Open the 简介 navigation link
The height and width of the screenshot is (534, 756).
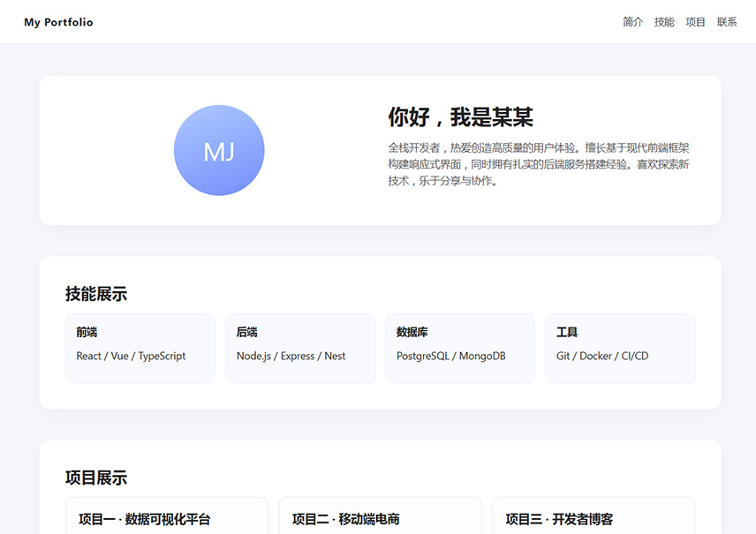[632, 22]
